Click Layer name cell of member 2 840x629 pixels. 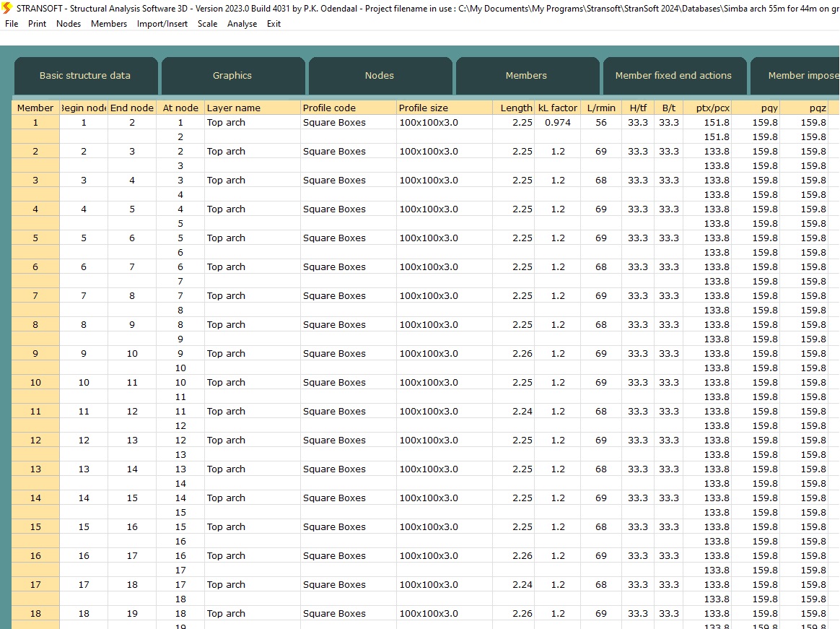(x=252, y=151)
